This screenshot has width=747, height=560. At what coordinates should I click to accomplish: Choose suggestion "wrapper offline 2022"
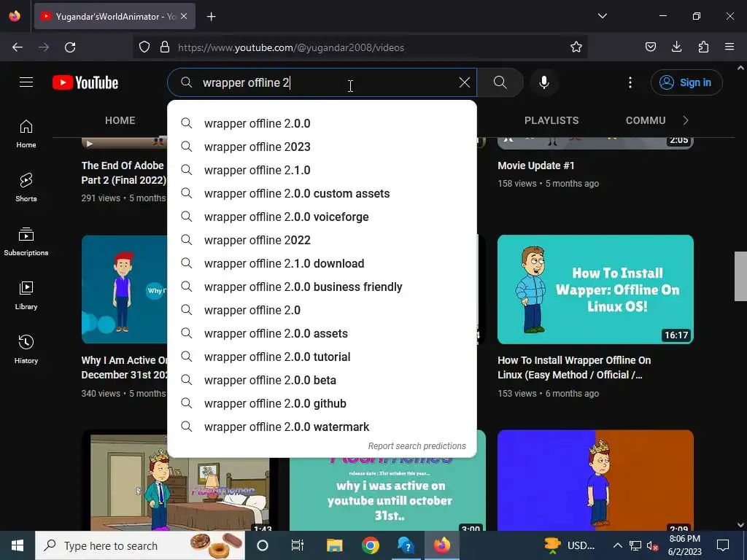click(322, 240)
